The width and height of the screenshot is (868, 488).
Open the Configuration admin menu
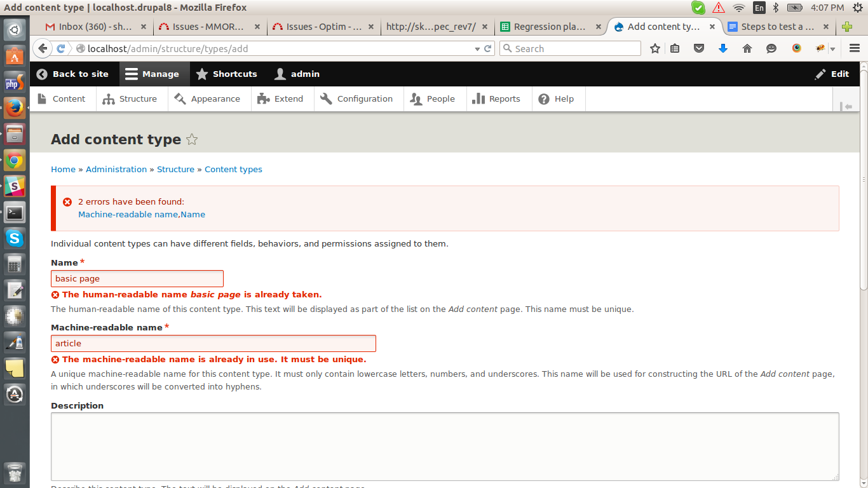[357, 98]
